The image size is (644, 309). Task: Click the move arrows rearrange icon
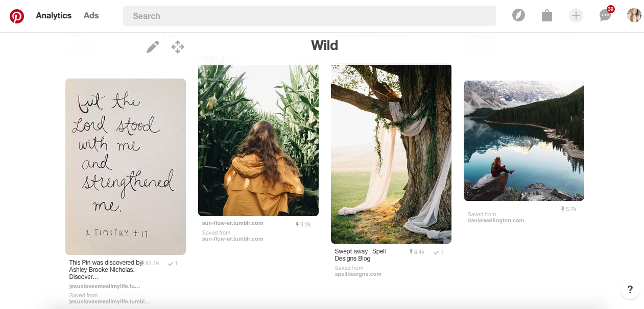[x=178, y=47]
